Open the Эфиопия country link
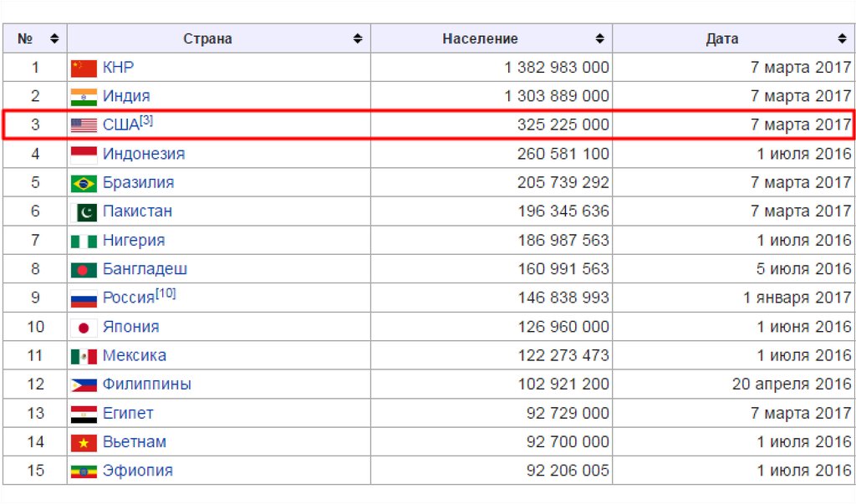The width and height of the screenshot is (856, 504). click(x=138, y=471)
